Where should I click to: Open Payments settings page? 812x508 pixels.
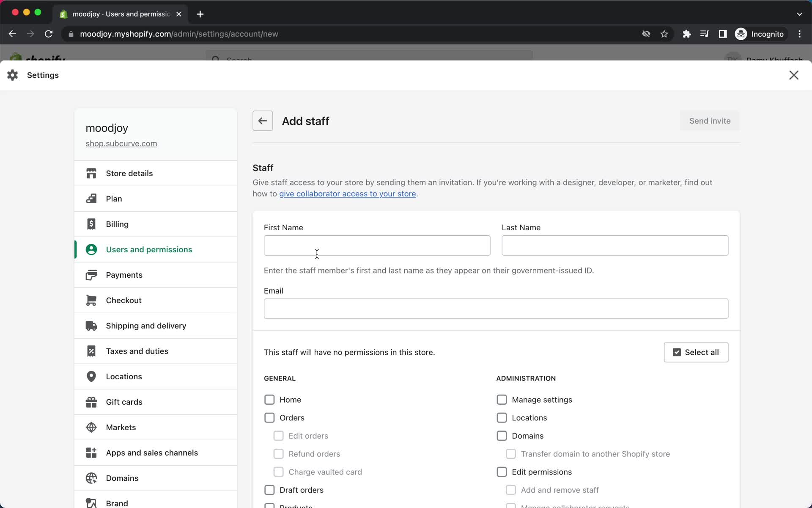tap(156, 275)
